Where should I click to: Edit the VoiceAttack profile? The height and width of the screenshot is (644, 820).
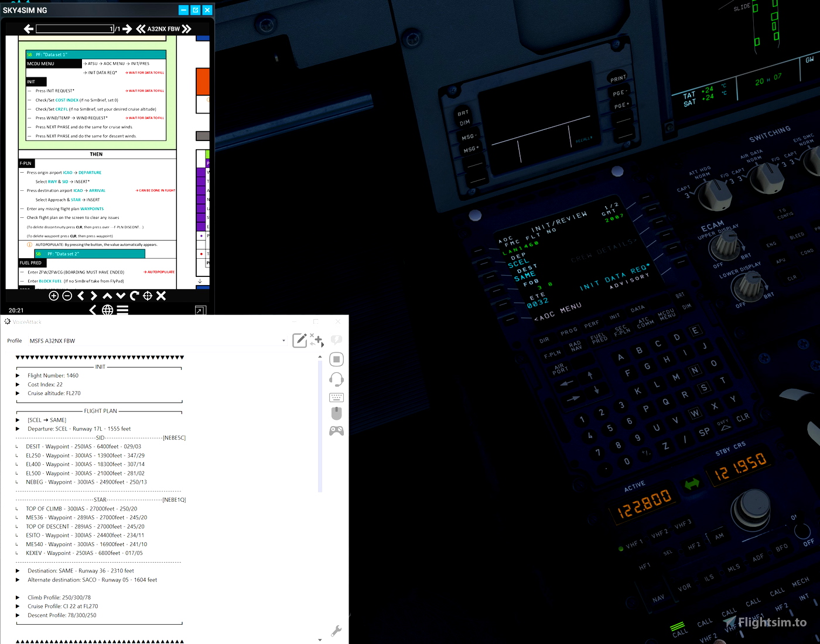[x=299, y=340]
